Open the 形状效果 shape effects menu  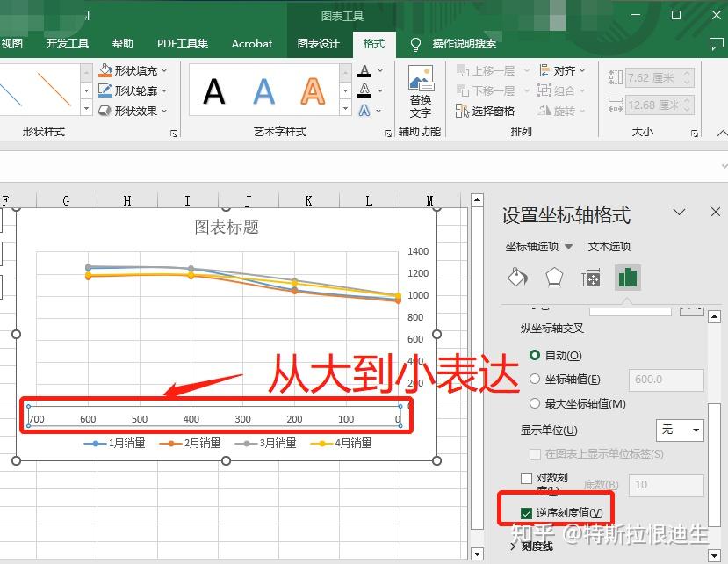point(133,111)
